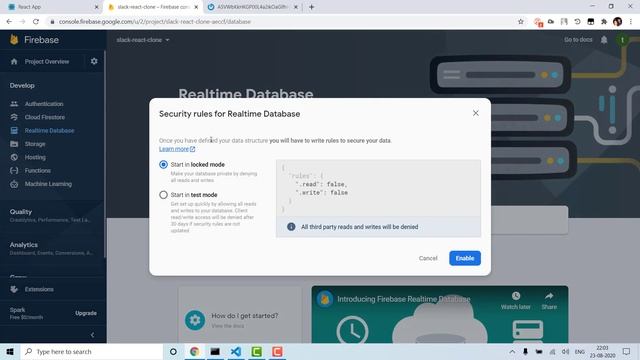Screen dimensions: 640x360
Task: Click the Authentication sidebar icon
Action: pyautogui.click(x=14, y=104)
